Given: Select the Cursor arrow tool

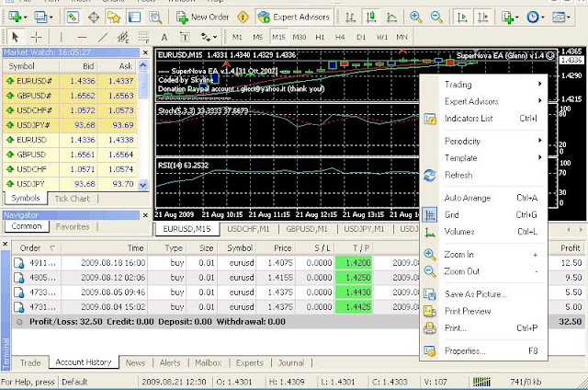Looking at the screenshot, I should (x=16, y=37).
